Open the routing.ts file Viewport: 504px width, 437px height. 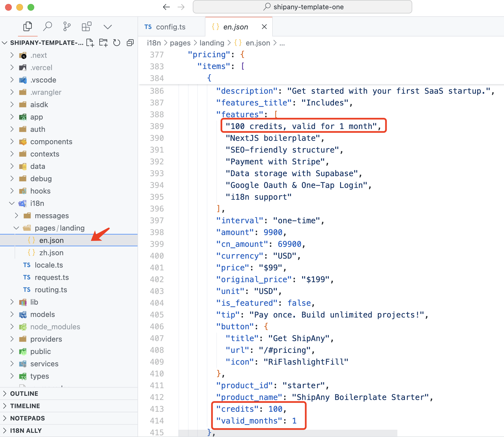click(x=51, y=290)
